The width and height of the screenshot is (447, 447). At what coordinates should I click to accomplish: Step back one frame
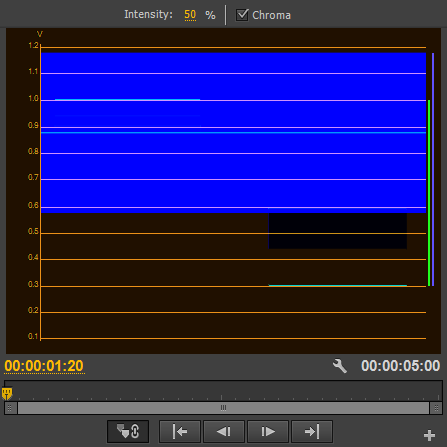(224, 432)
